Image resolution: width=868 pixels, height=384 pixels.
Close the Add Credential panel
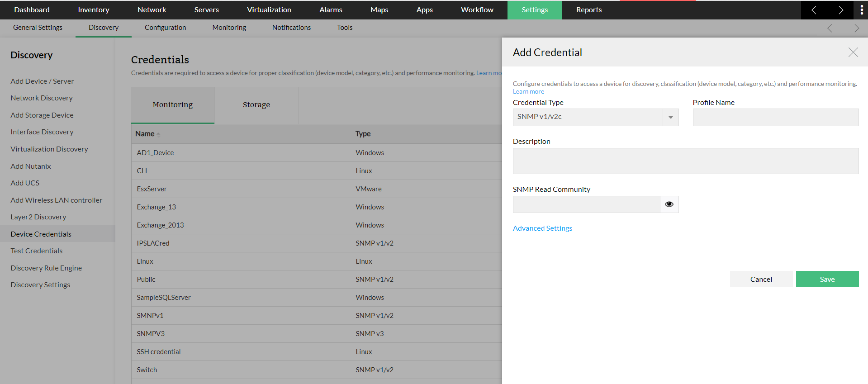tap(853, 52)
